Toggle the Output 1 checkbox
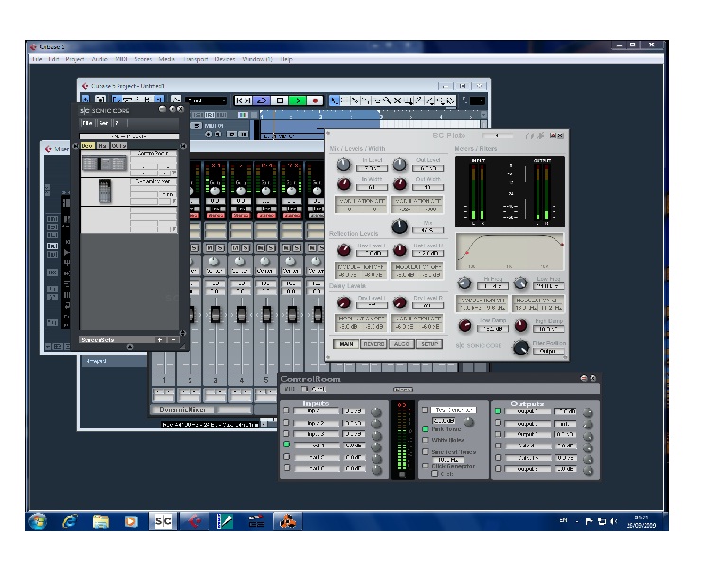This screenshot has width=728, height=582. (498, 410)
